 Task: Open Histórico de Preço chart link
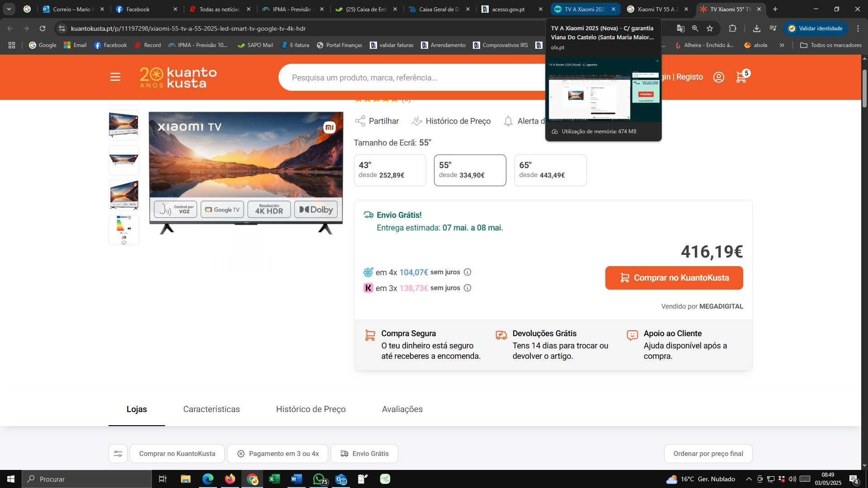pos(451,121)
